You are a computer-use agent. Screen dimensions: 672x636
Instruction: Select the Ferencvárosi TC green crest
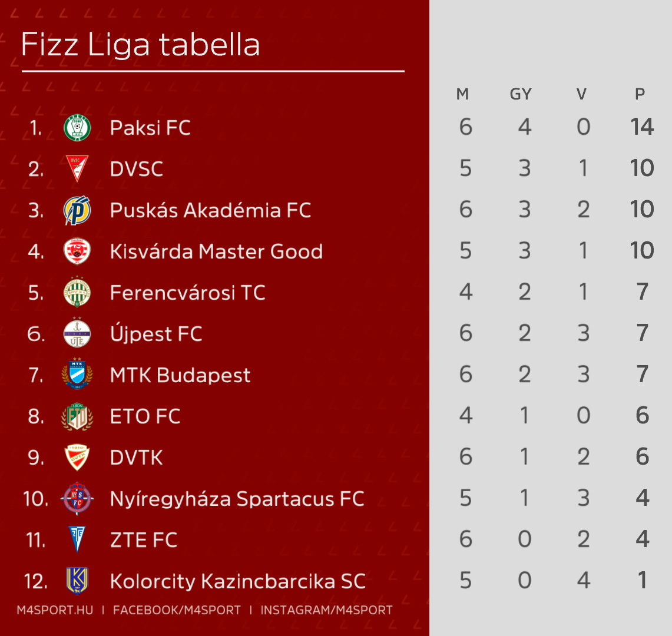[x=77, y=292]
